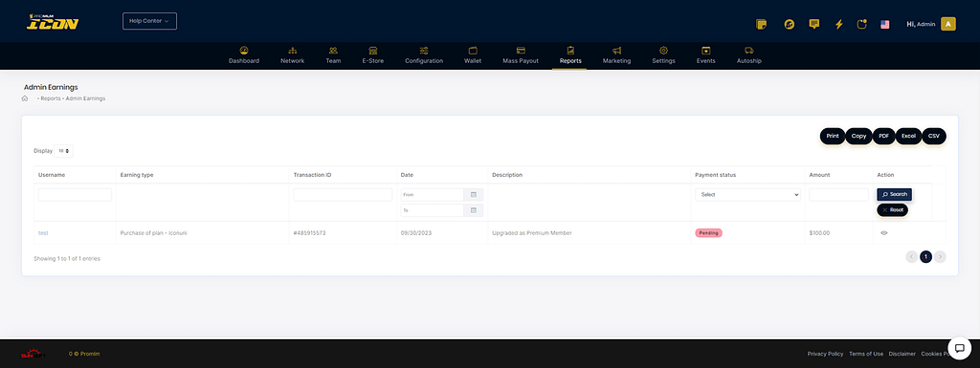Click into the Amount filter field
Image resolution: width=980 pixels, height=368 pixels.
[x=838, y=195]
